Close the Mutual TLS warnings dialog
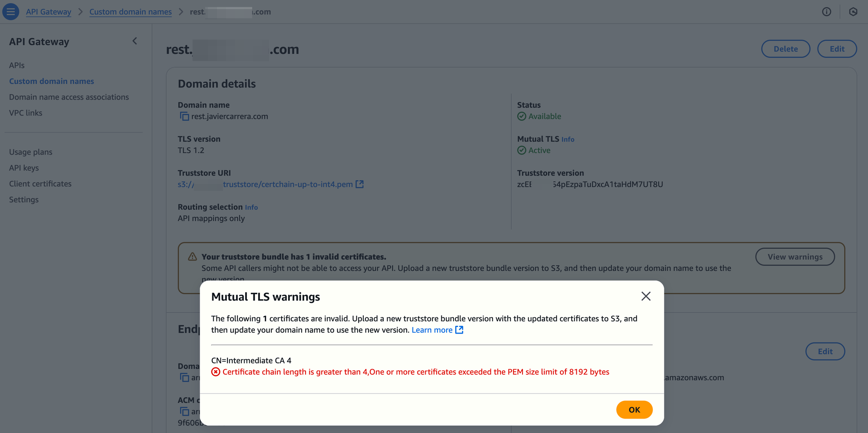The image size is (868, 433). (646, 296)
